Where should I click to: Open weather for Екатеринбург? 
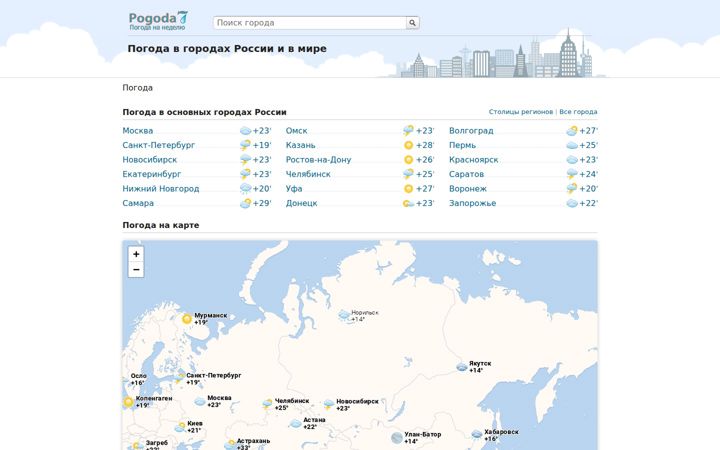click(152, 174)
